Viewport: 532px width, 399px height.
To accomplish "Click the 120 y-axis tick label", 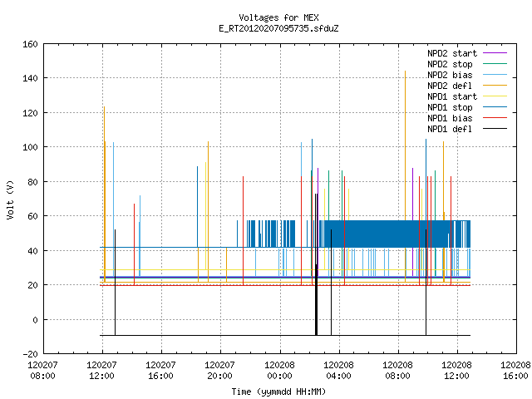I will click(30, 113).
